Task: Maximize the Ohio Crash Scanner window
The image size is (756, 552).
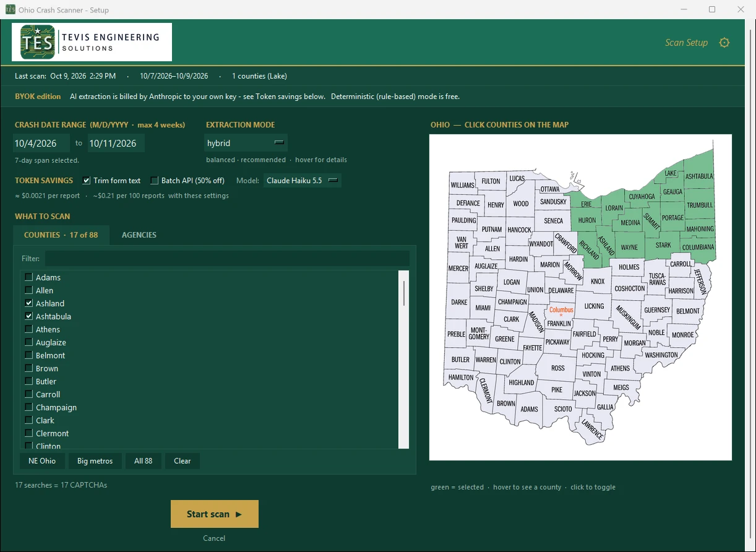Action: click(x=712, y=9)
